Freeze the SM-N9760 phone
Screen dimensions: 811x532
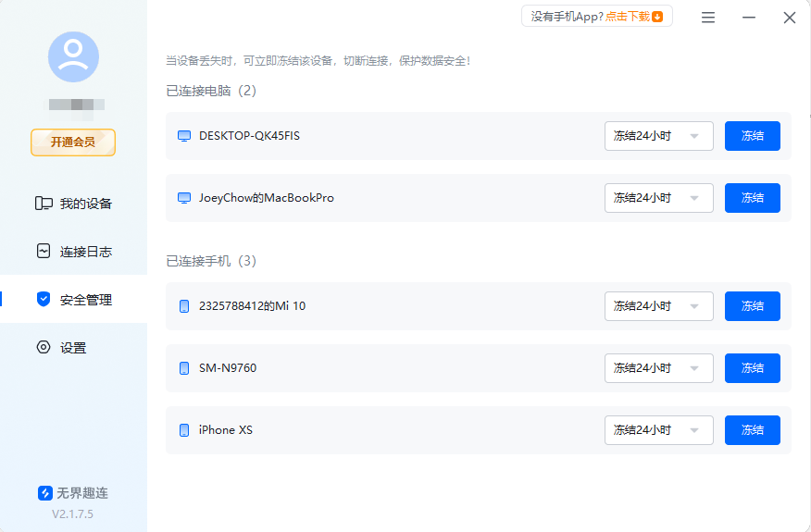coord(752,368)
